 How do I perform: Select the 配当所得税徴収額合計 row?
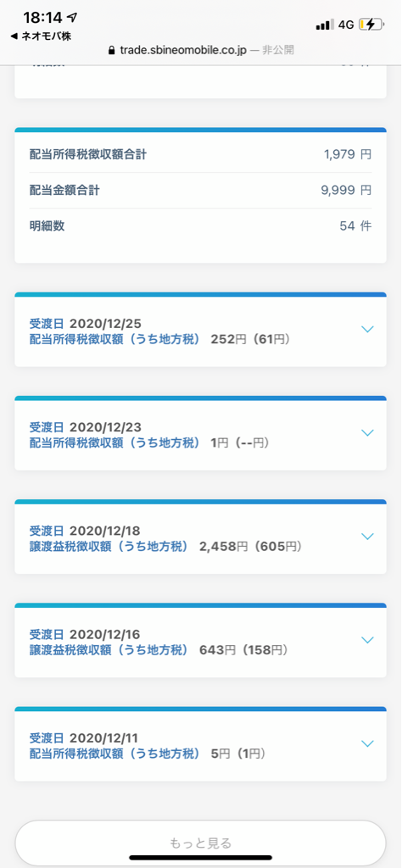coord(200,154)
